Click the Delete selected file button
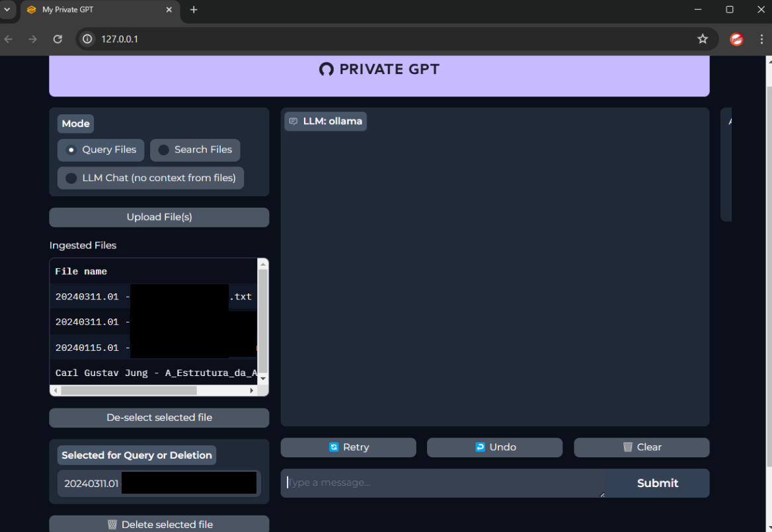Screen dimensions: 772x532 (159, 524)
